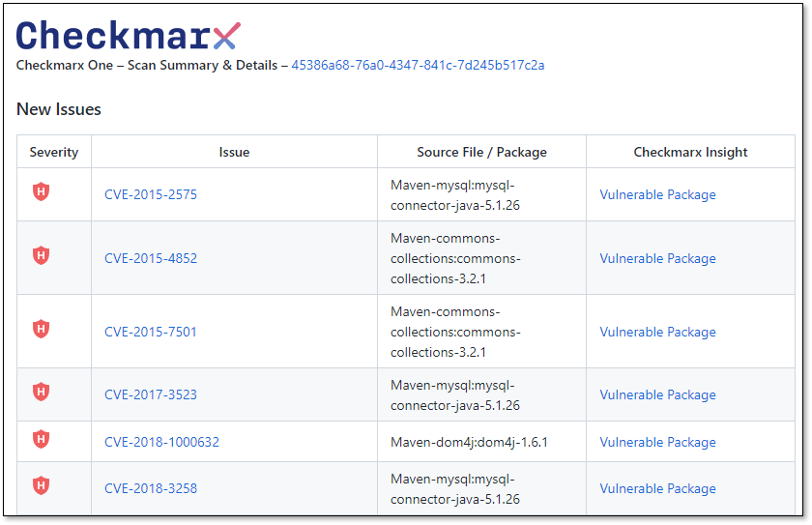This screenshot has height=525, width=812.
Task: Select package cell in CVE-2017-3523 row
Action: tap(481, 395)
